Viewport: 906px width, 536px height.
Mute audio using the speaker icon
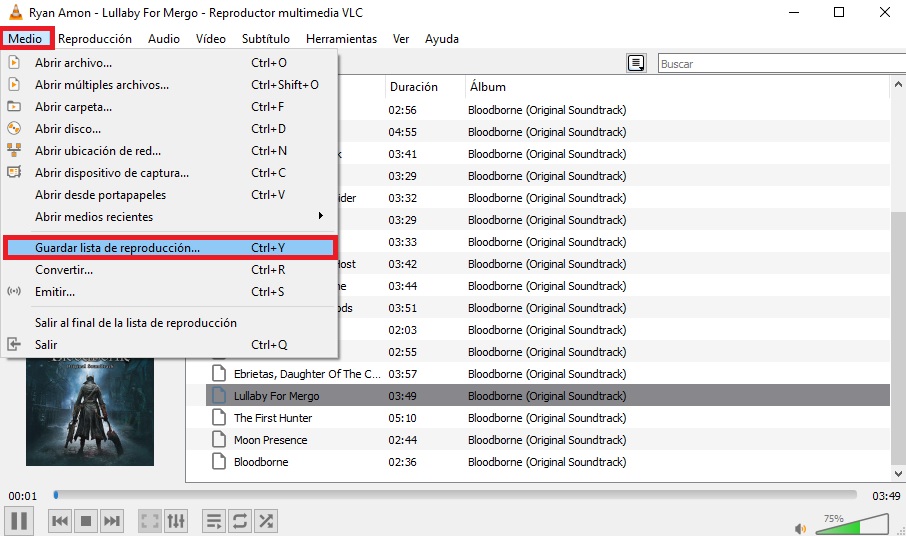tap(800, 528)
